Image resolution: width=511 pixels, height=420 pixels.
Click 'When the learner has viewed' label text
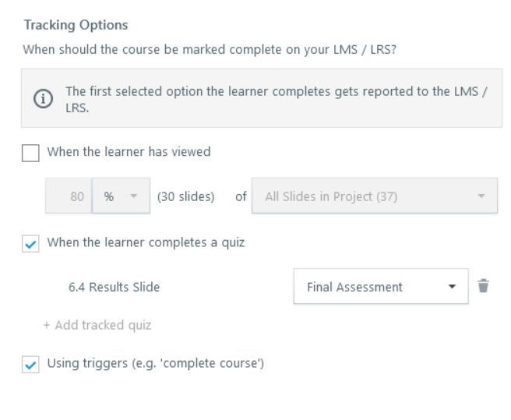coord(129,152)
